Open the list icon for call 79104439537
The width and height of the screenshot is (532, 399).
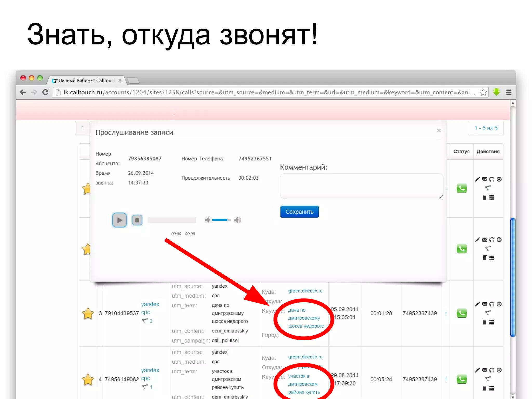(x=492, y=322)
